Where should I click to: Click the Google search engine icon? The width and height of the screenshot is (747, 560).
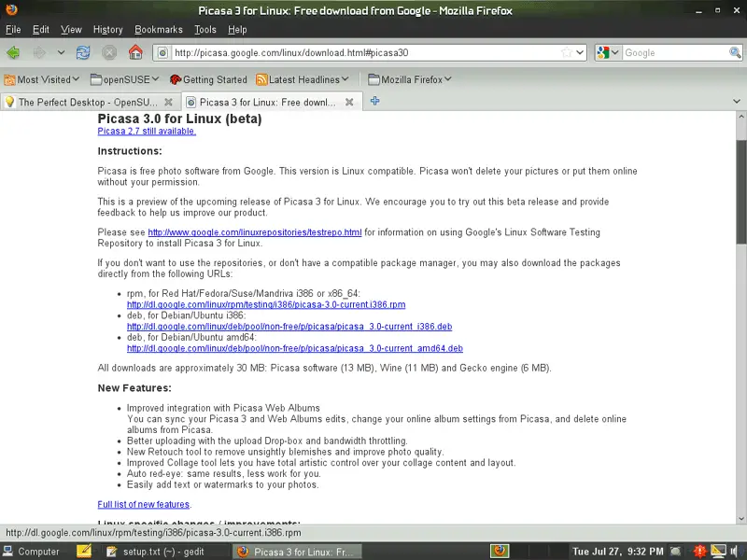tap(603, 52)
